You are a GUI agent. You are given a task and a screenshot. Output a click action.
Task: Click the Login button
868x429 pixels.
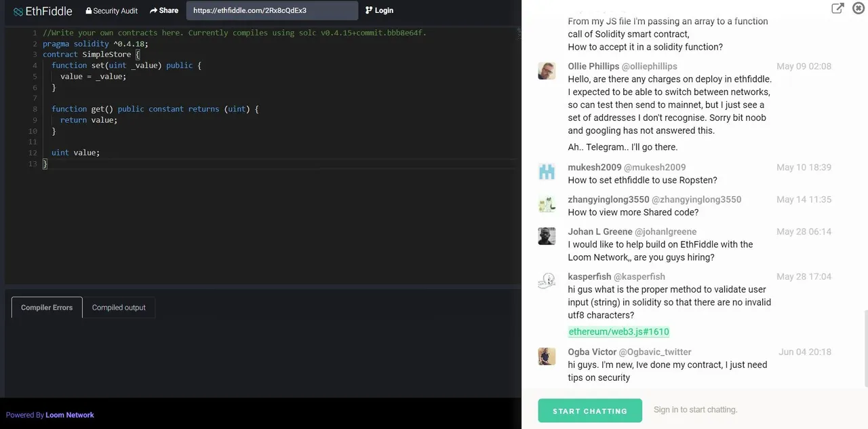pyautogui.click(x=379, y=11)
